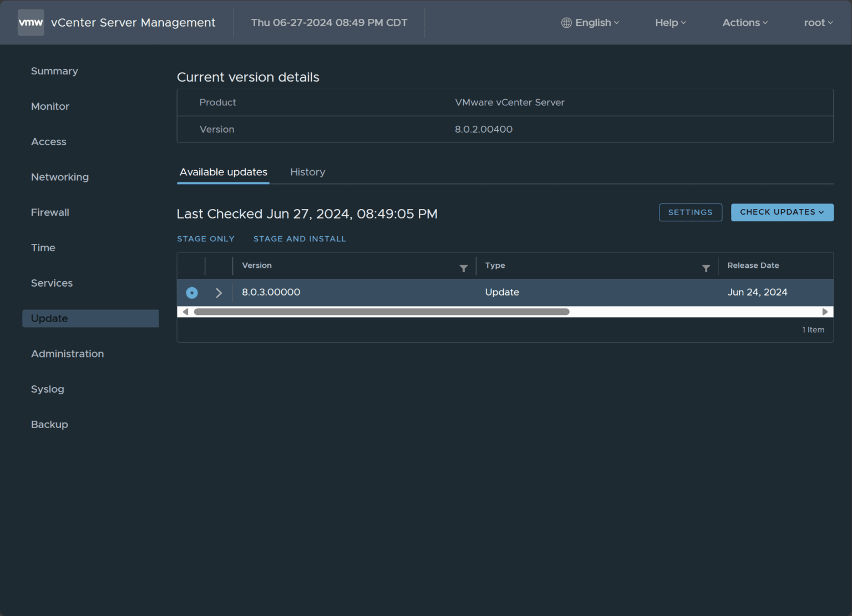Switch to the History tab
This screenshot has height=616, width=852.
click(x=308, y=172)
